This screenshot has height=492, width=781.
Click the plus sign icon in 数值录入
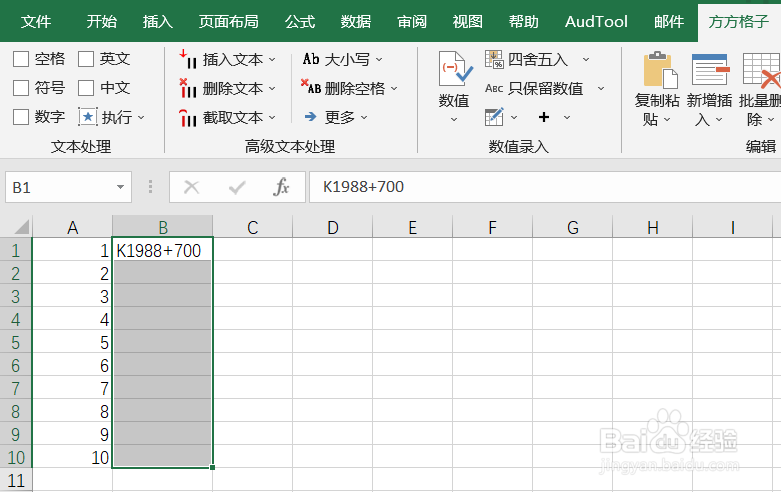tap(544, 117)
